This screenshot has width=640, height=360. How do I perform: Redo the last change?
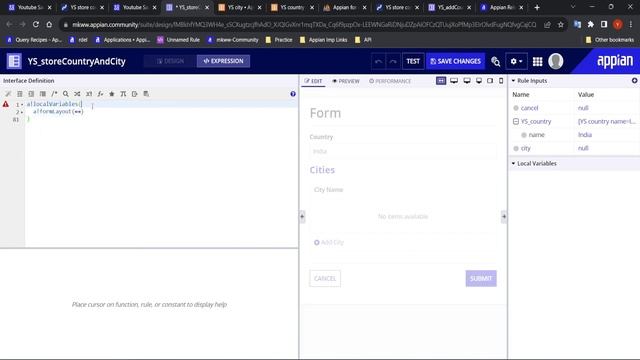click(393, 61)
